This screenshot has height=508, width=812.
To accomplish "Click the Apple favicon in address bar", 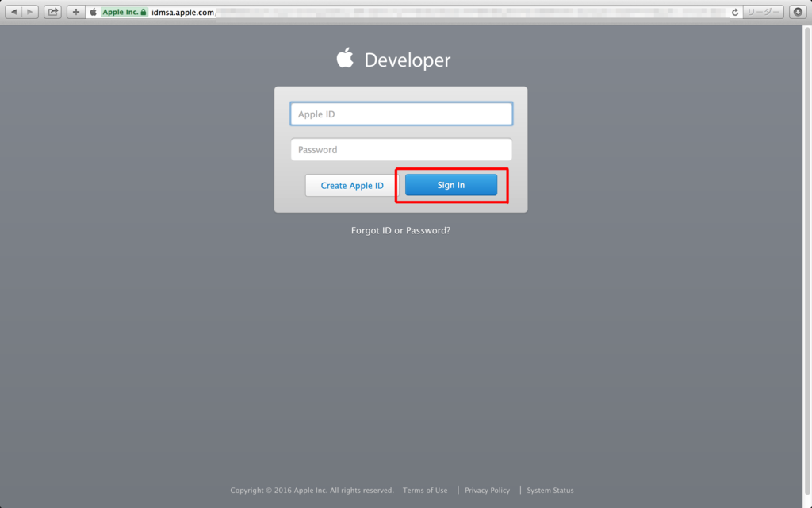I will coord(94,12).
